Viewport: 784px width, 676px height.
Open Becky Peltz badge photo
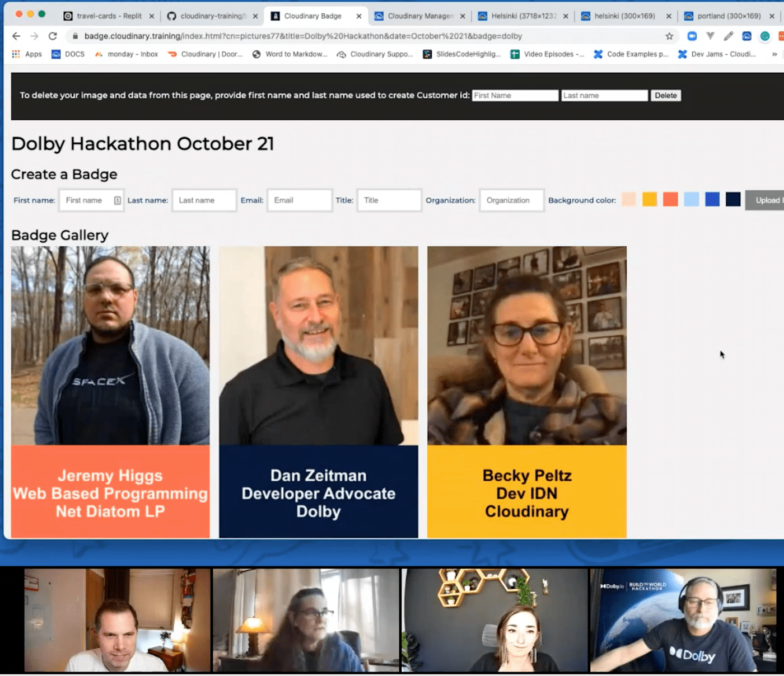[x=527, y=346]
